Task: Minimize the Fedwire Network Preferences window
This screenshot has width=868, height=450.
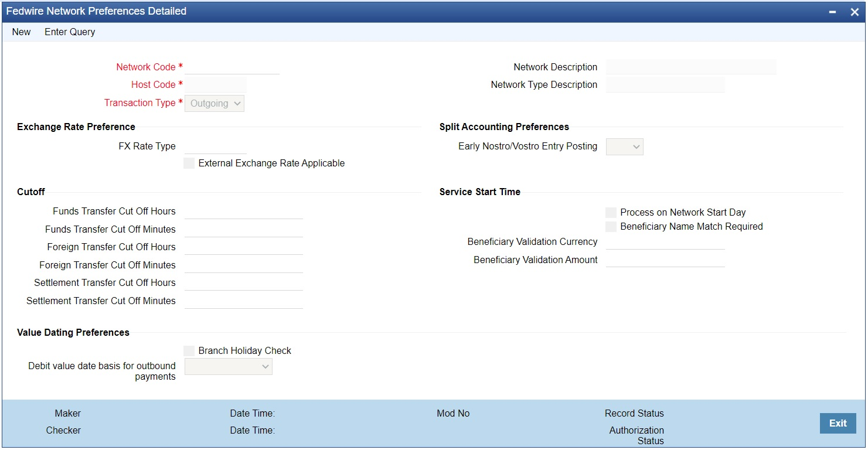Action: pyautogui.click(x=833, y=12)
